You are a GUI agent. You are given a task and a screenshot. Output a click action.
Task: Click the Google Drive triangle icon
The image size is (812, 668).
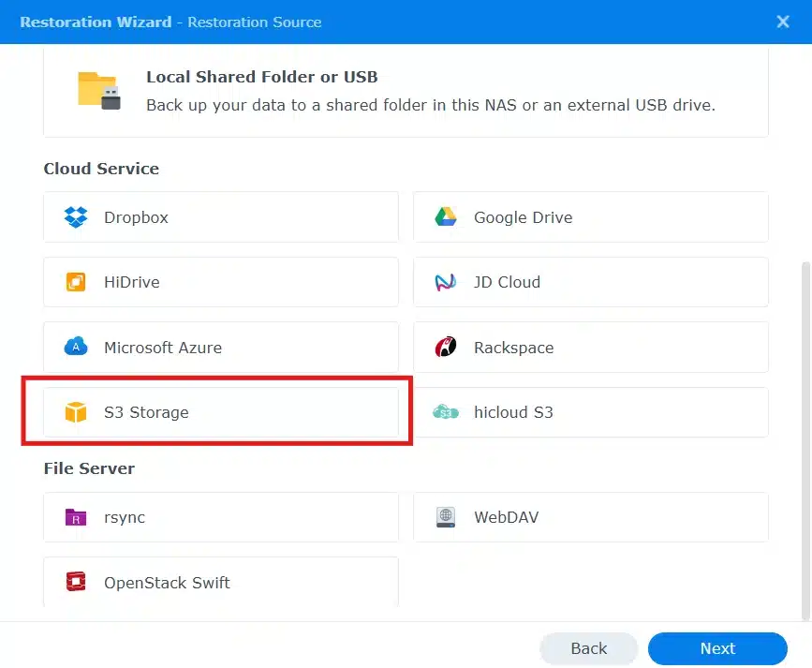click(x=446, y=217)
